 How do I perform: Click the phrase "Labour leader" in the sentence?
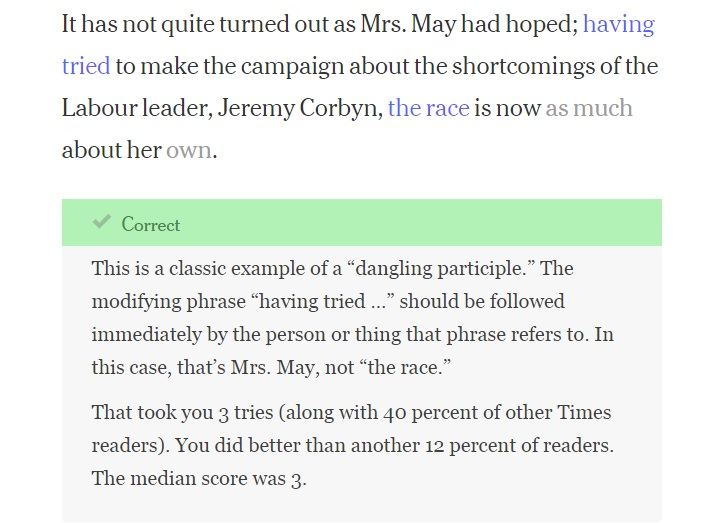click(137, 108)
